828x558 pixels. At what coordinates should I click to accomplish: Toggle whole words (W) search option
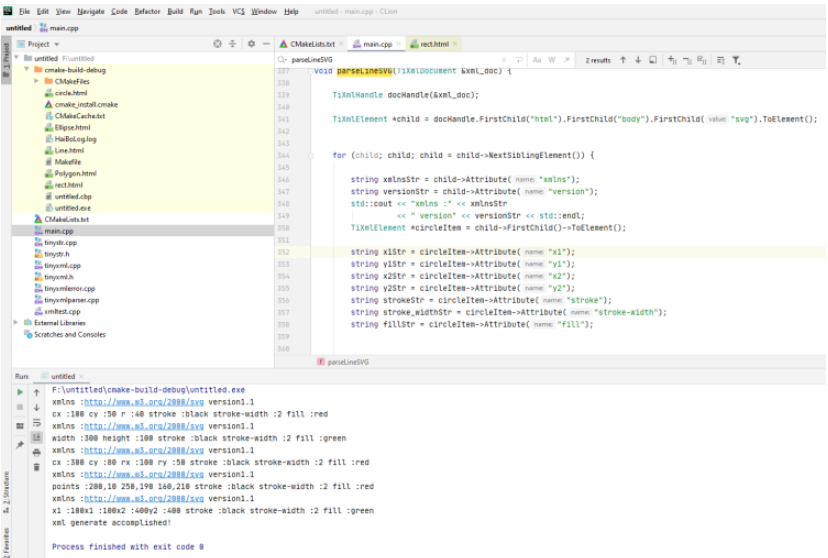click(x=551, y=60)
